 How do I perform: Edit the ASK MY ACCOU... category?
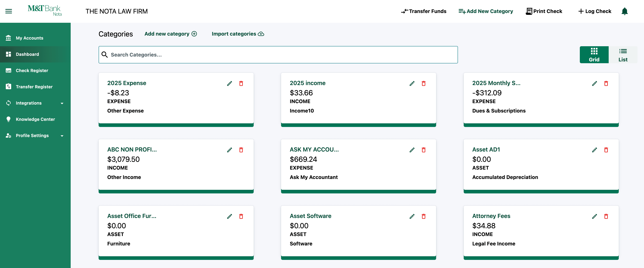click(x=412, y=150)
